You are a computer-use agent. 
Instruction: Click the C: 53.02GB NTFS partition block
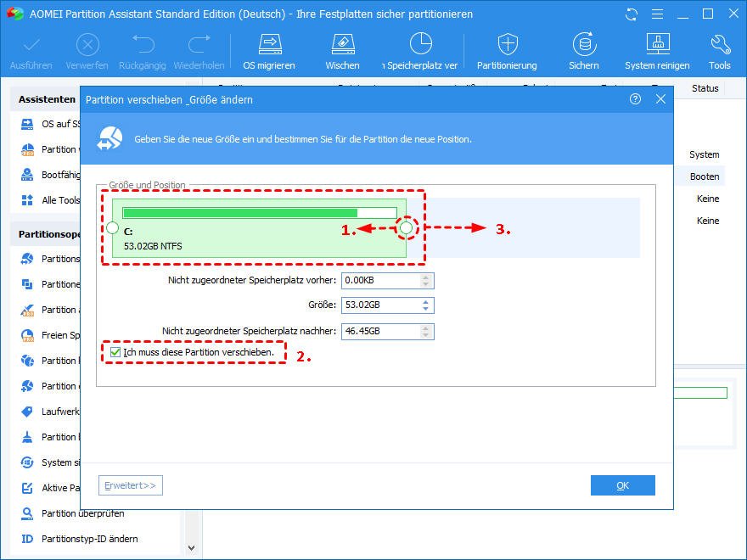(x=259, y=228)
